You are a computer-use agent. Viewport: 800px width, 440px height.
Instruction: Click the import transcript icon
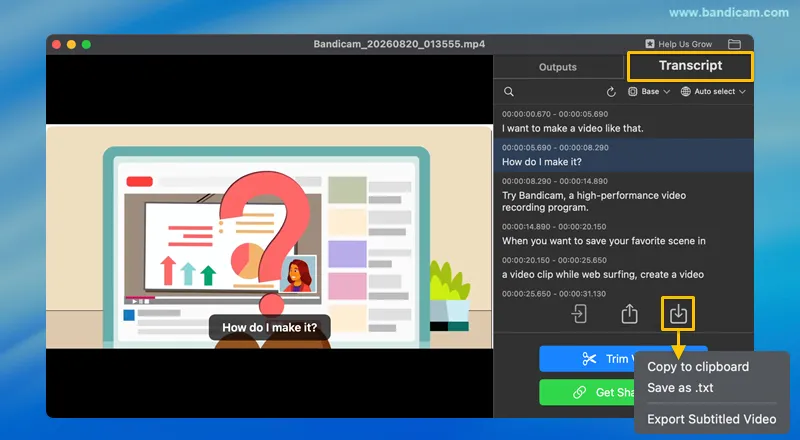tap(579, 314)
